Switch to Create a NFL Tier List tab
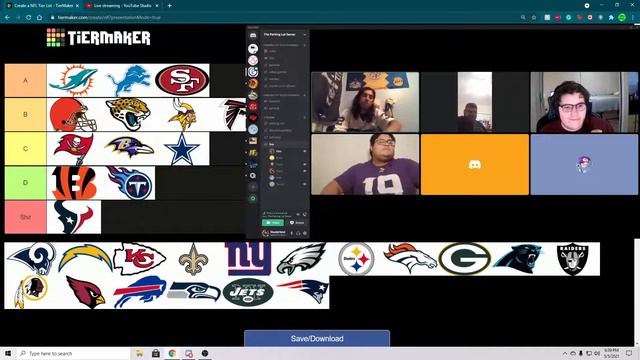 41,6
